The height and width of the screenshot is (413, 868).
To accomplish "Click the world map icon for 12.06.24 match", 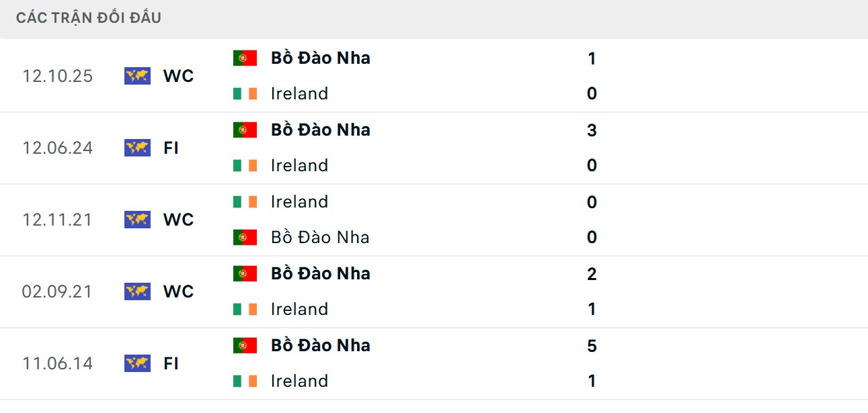I will tap(137, 148).
